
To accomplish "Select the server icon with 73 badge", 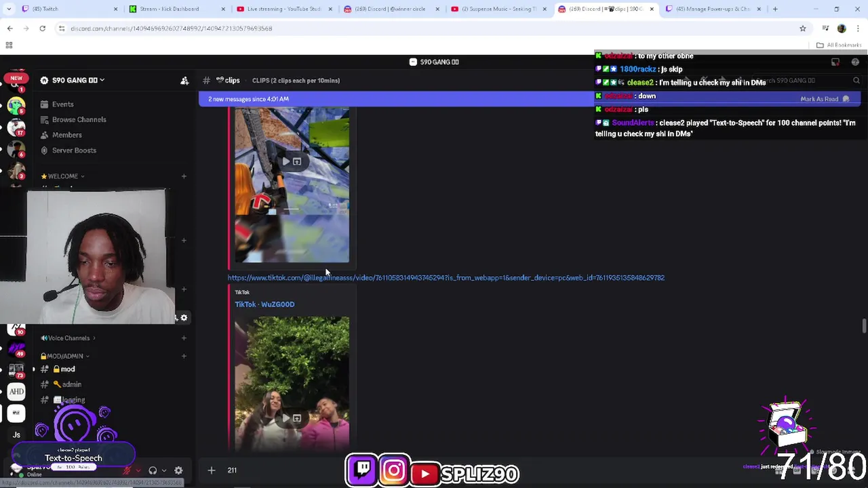I will 16,371.
